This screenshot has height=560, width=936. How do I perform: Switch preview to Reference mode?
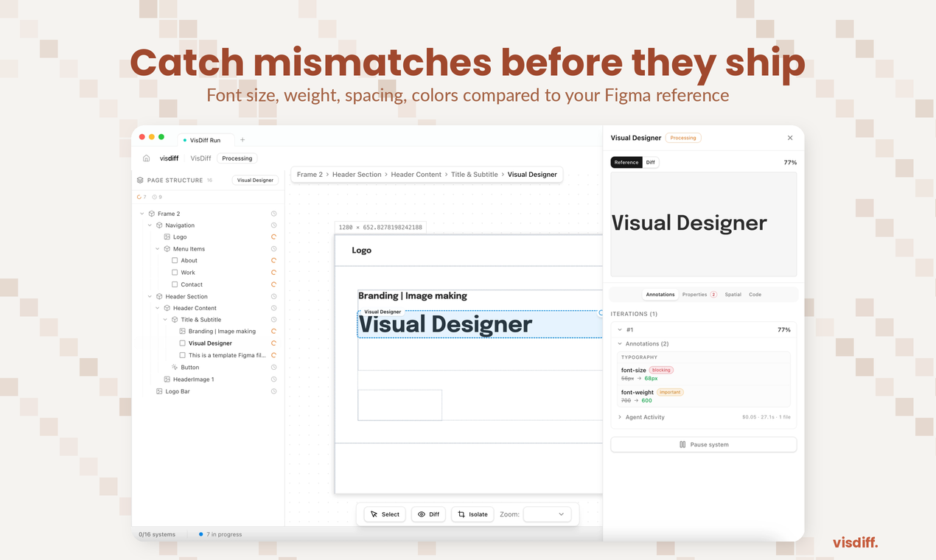click(626, 162)
